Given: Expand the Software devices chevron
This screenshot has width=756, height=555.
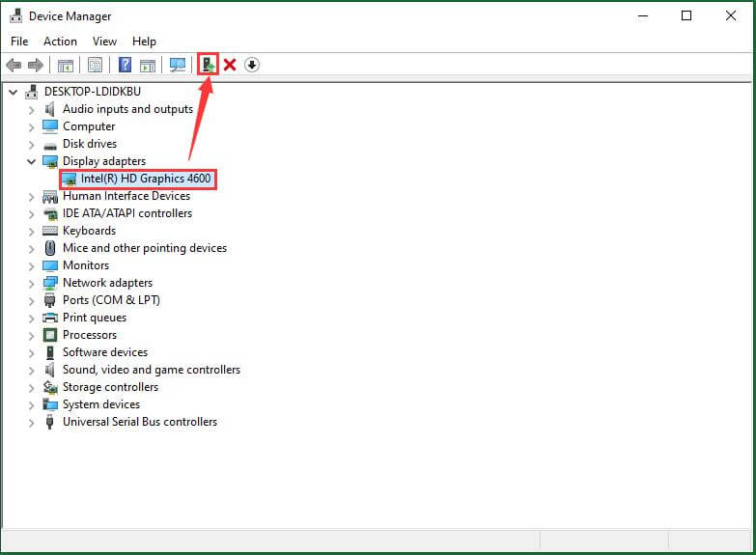Looking at the screenshot, I should tap(31, 353).
